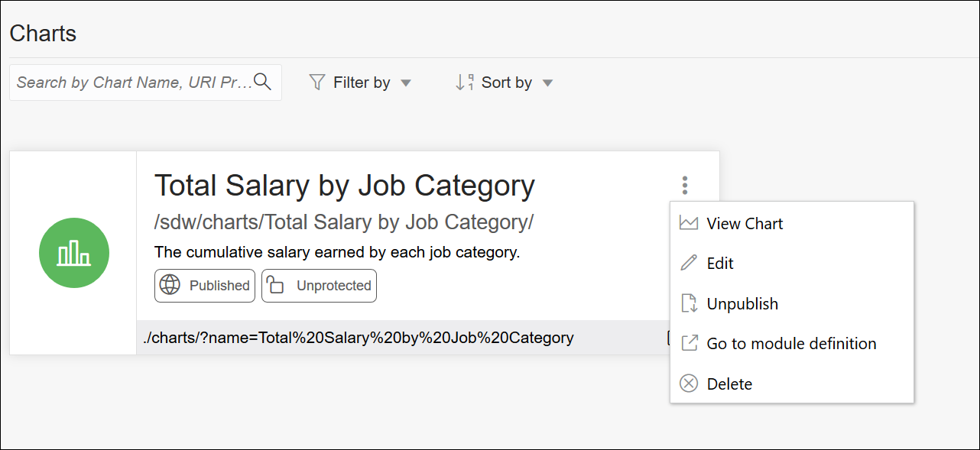Click the sort order icon
This screenshot has height=450, width=980.
464,83
